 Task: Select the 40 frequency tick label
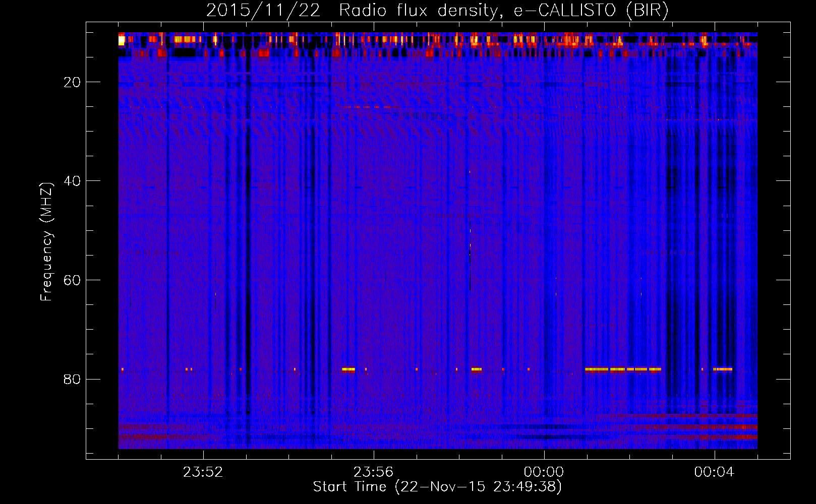pyautogui.click(x=72, y=181)
